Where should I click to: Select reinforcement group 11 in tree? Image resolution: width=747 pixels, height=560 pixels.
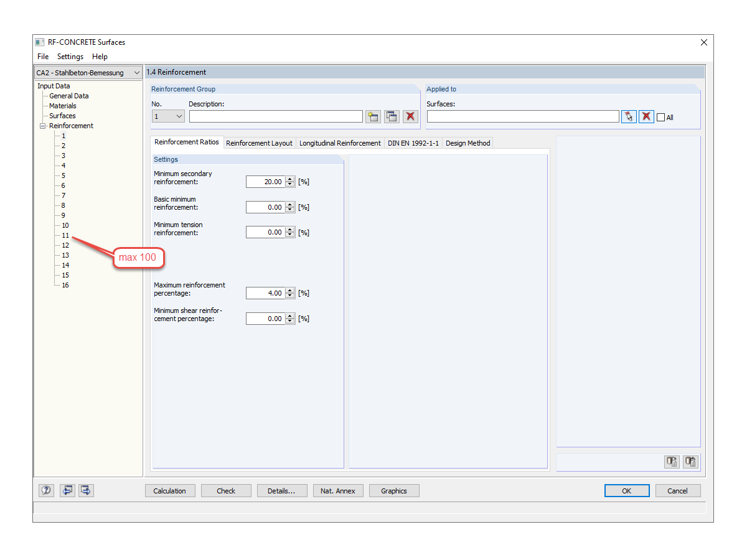point(65,235)
